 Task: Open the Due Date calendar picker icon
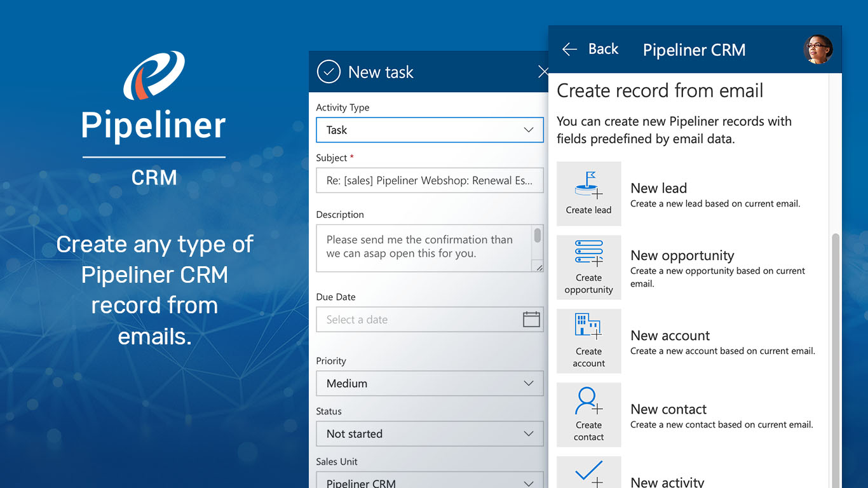(531, 319)
